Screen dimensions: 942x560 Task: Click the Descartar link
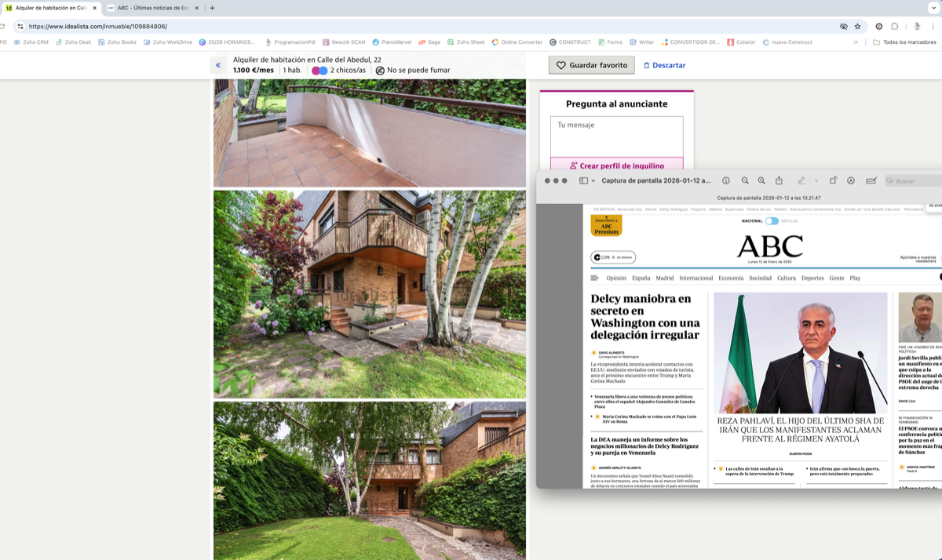coord(664,65)
